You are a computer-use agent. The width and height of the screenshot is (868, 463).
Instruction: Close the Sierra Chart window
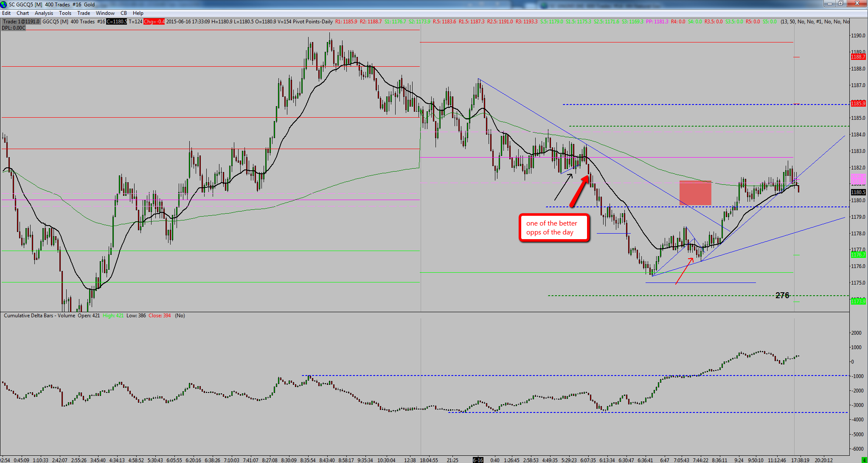tap(857, 3)
